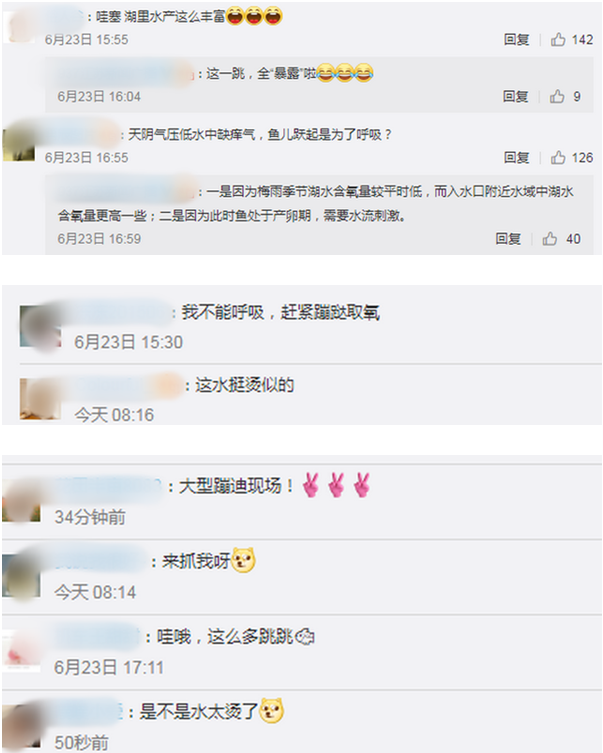Screen dimensions: 603x753
Task: Click the 34分钟前 timestamp
Action: [90, 517]
